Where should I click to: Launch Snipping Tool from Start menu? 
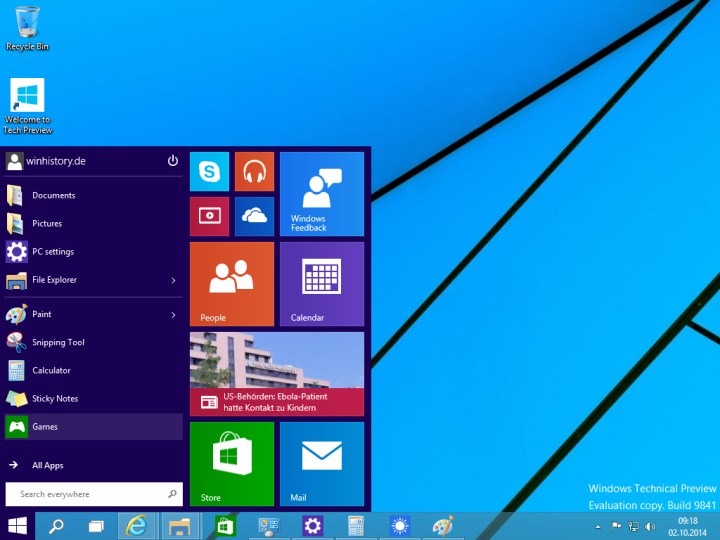[94, 343]
